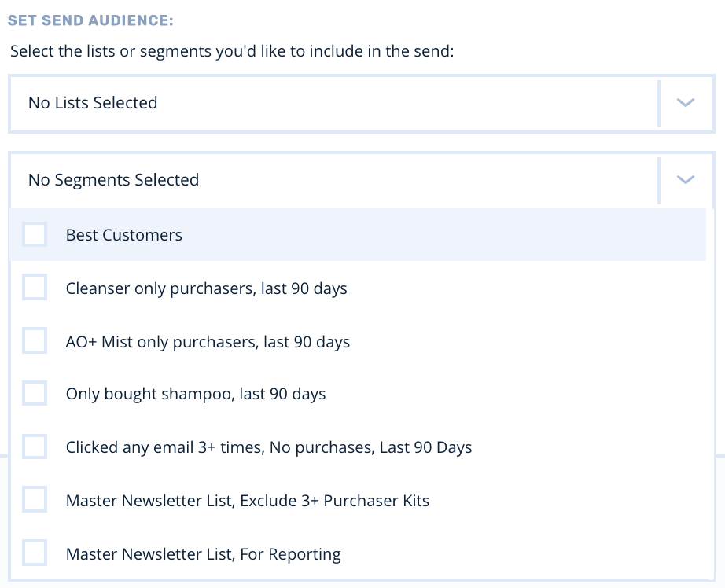Viewport: 725px width, 588px height.
Task: Click the lists or segments instruction text
Action: pyautogui.click(x=233, y=53)
